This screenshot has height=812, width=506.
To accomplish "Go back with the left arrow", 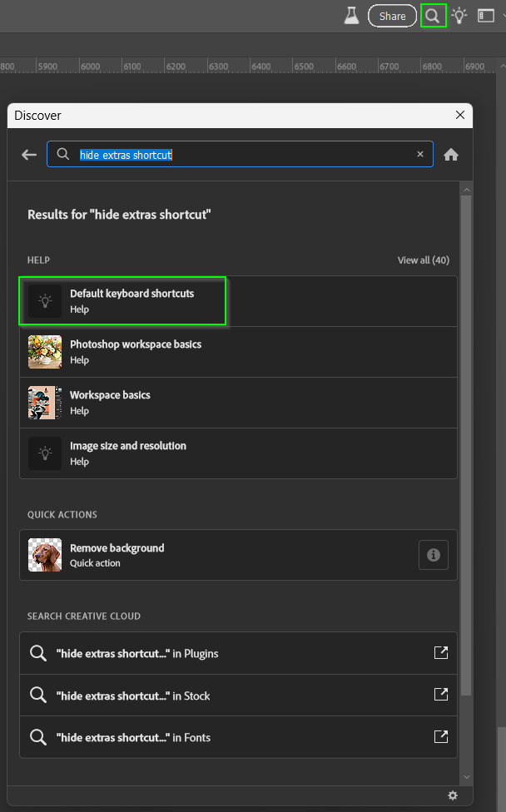I will click(x=29, y=154).
